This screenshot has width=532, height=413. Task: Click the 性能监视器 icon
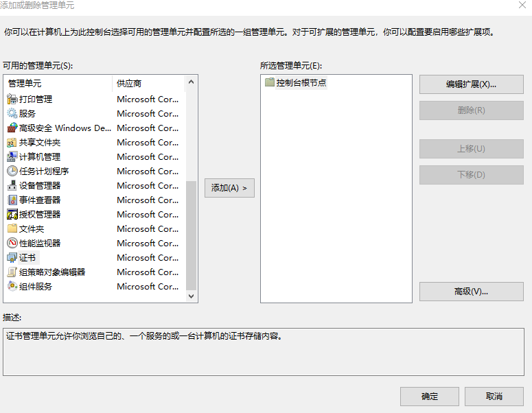click(x=12, y=243)
